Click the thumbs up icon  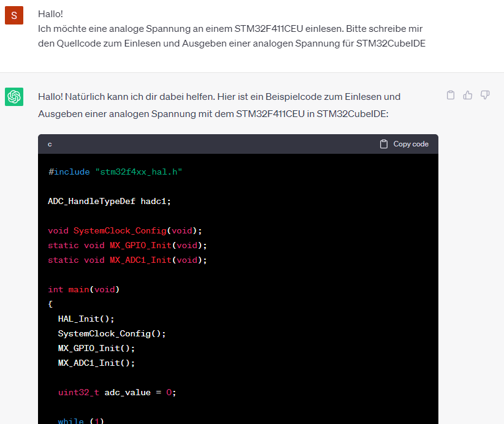point(468,95)
